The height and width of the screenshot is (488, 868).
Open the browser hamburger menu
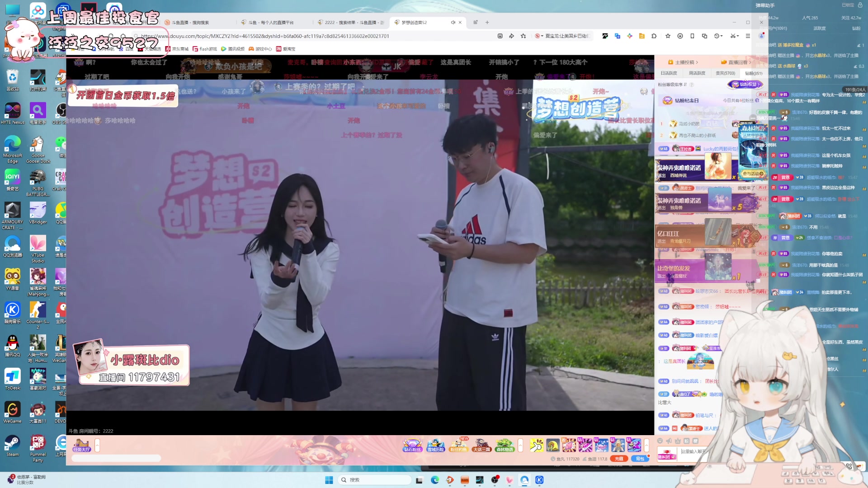coord(748,36)
